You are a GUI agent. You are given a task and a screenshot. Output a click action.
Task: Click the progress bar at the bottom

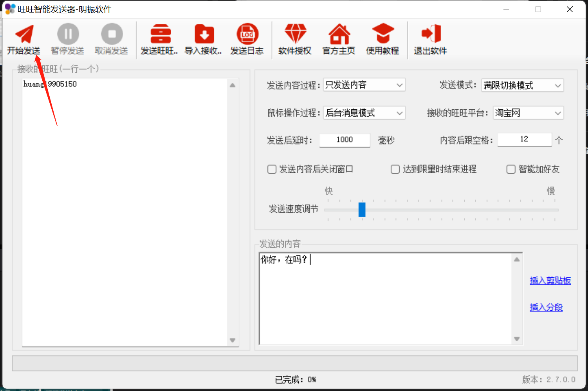pos(295,363)
